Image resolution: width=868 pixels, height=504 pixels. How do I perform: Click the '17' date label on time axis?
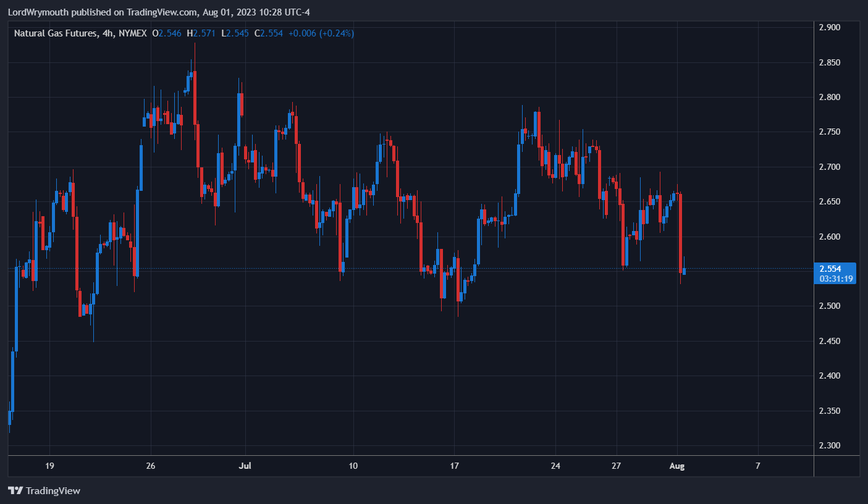click(x=454, y=465)
